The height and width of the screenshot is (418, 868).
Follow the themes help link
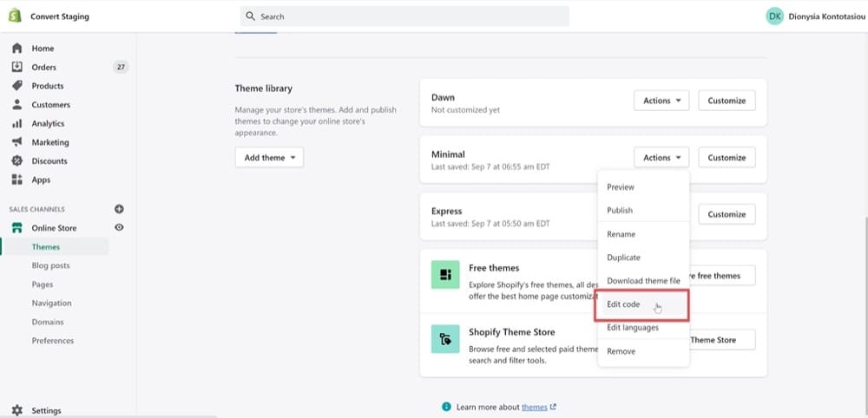coord(535,407)
